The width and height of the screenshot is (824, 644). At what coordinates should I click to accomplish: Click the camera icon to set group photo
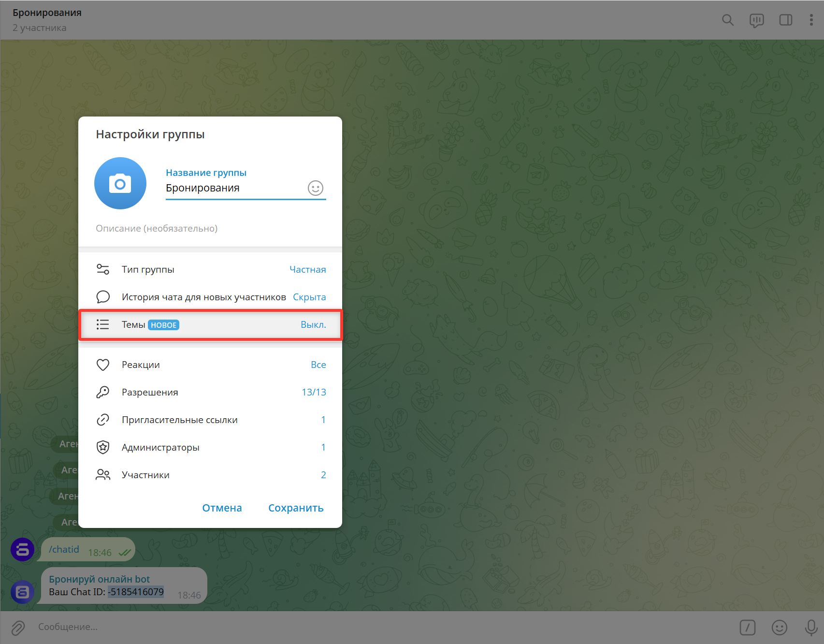(120, 184)
